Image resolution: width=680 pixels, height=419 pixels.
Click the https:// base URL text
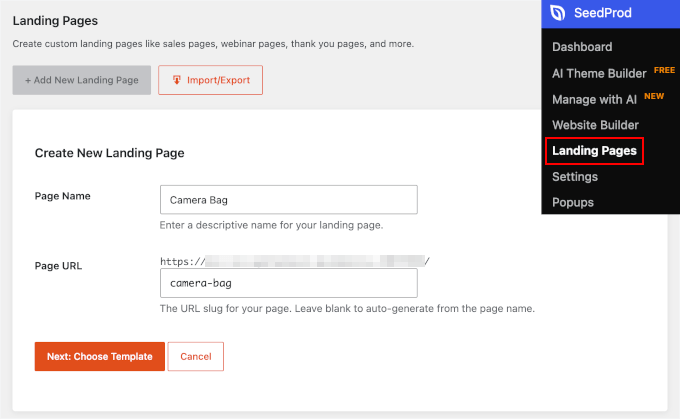click(x=295, y=261)
